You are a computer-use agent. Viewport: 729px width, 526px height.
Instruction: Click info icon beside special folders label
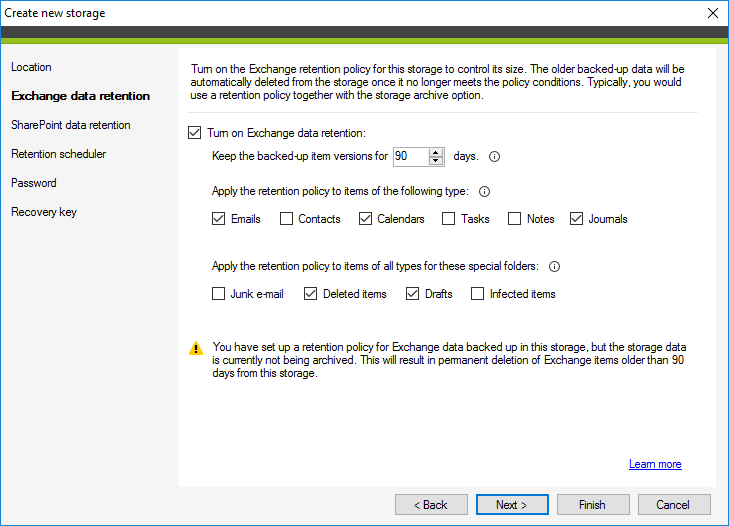tap(554, 266)
